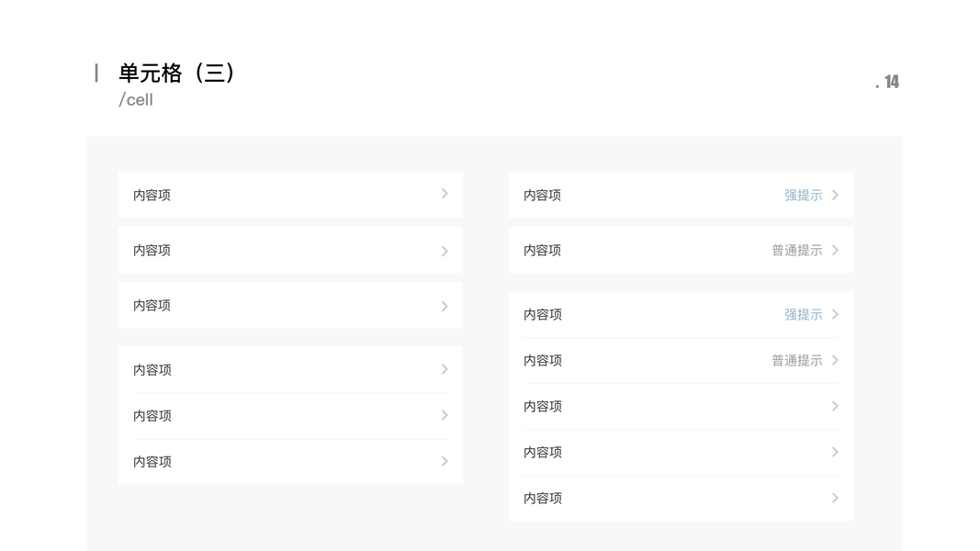This screenshot has height=551, width=980.
Task: Expand the fifth left 内容项 row using its arrow
Action: point(445,415)
